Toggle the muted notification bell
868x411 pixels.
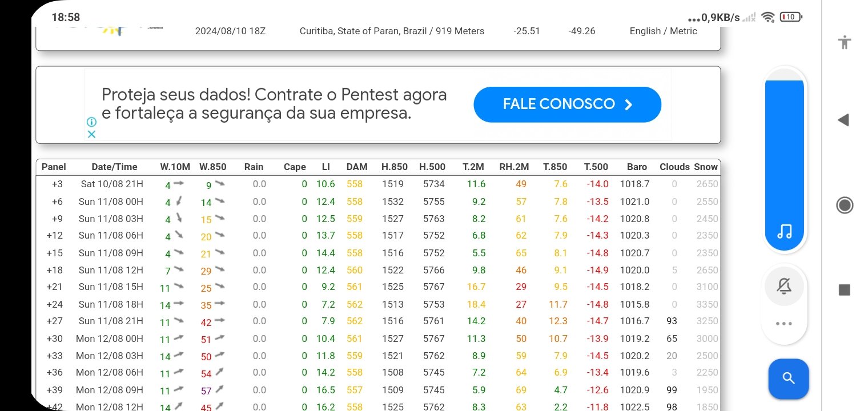[x=784, y=287]
